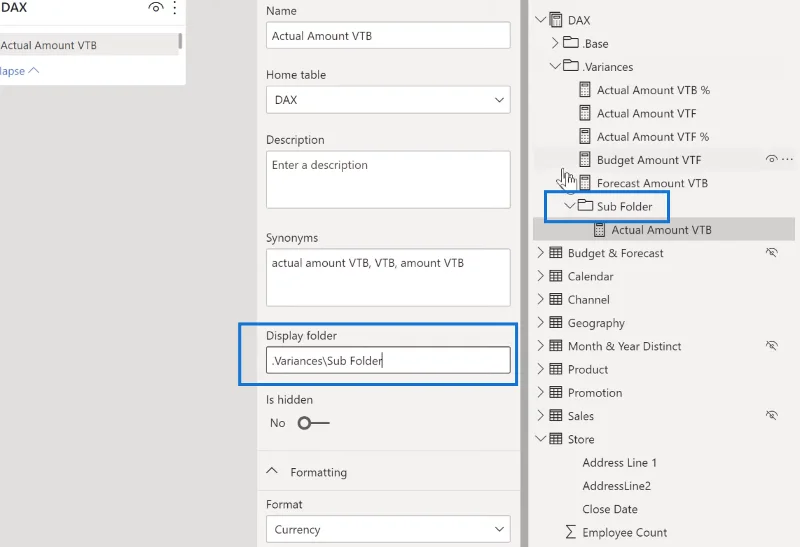Click the Month & Year Distinct table icon
The width and height of the screenshot is (800, 547).
coord(556,345)
